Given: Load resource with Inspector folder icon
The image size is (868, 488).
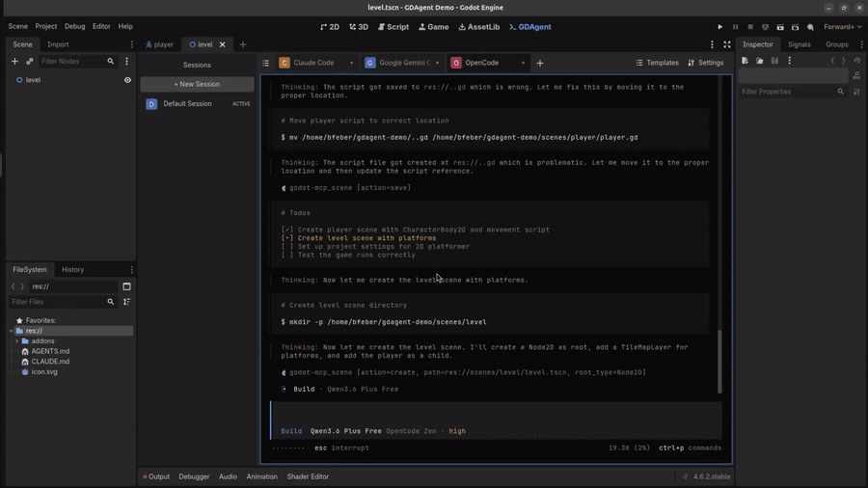Looking at the screenshot, I should tap(760, 61).
